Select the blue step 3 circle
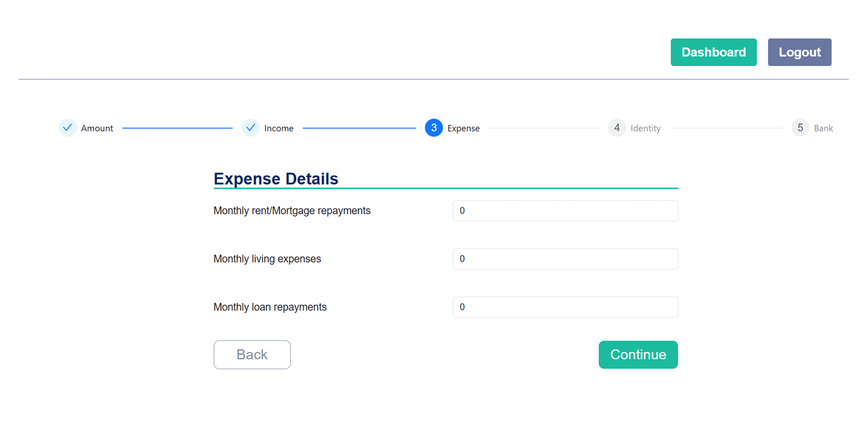 [x=434, y=128]
